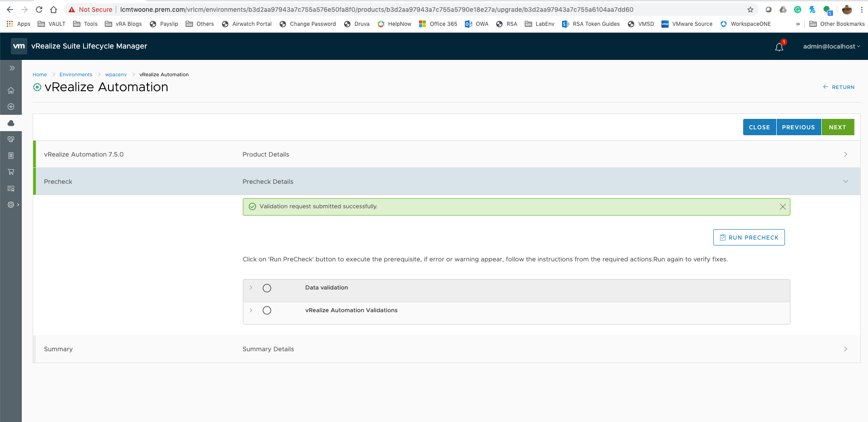Select the vRealize Automation Validations status circle

pyautogui.click(x=267, y=310)
